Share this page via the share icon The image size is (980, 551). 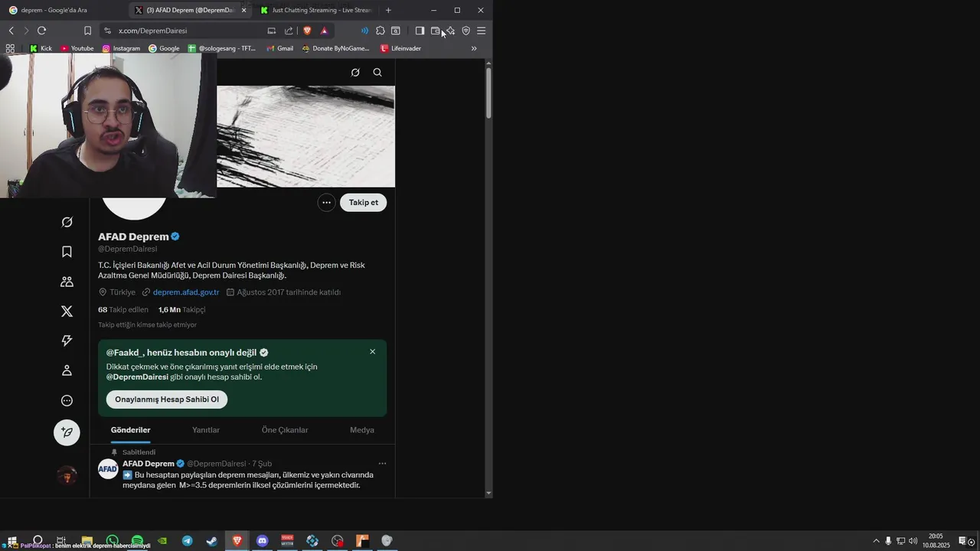point(289,31)
